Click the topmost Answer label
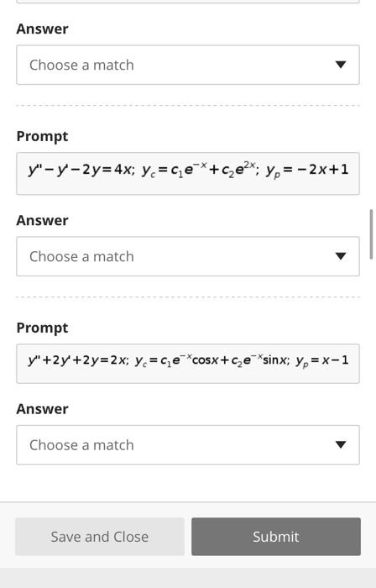This screenshot has height=588, width=376. [x=42, y=29]
